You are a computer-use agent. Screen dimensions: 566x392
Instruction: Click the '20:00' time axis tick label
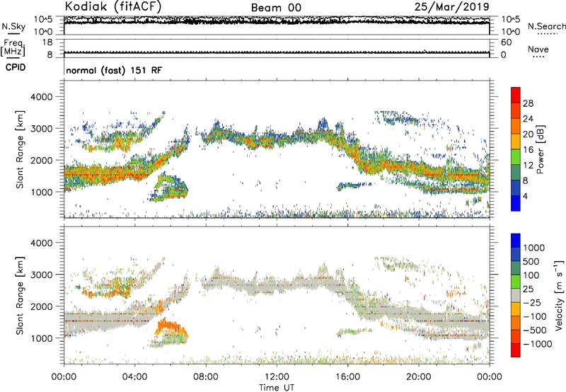pos(418,377)
